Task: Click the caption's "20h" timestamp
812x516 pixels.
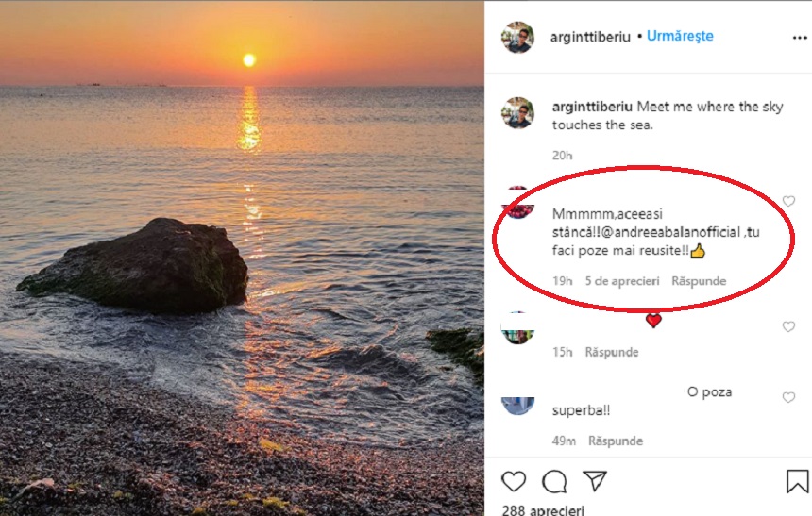Action: click(563, 155)
